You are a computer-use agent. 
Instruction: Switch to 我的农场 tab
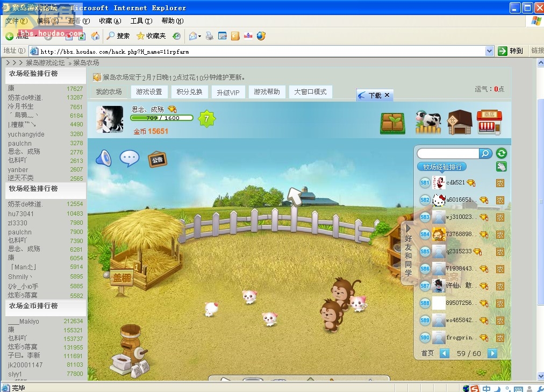click(x=109, y=92)
